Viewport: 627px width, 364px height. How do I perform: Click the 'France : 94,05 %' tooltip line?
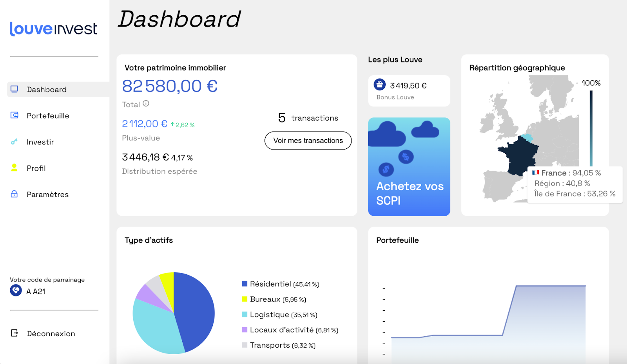click(x=567, y=173)
